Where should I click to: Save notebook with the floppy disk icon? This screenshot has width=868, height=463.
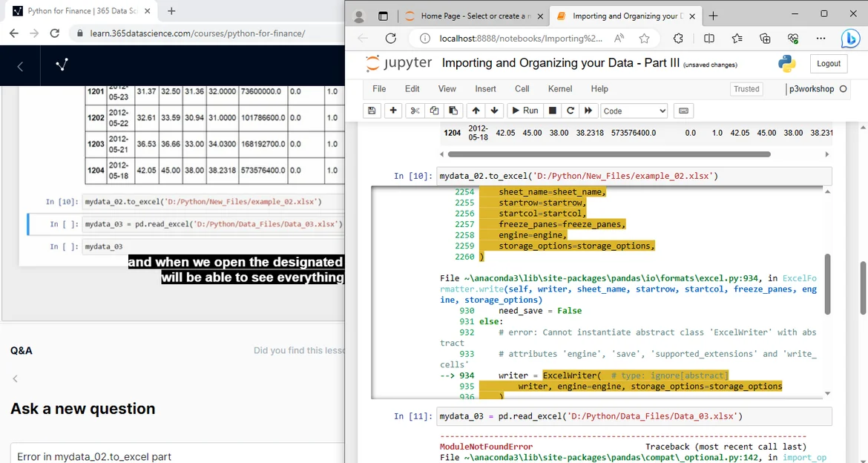coord(372,111)
